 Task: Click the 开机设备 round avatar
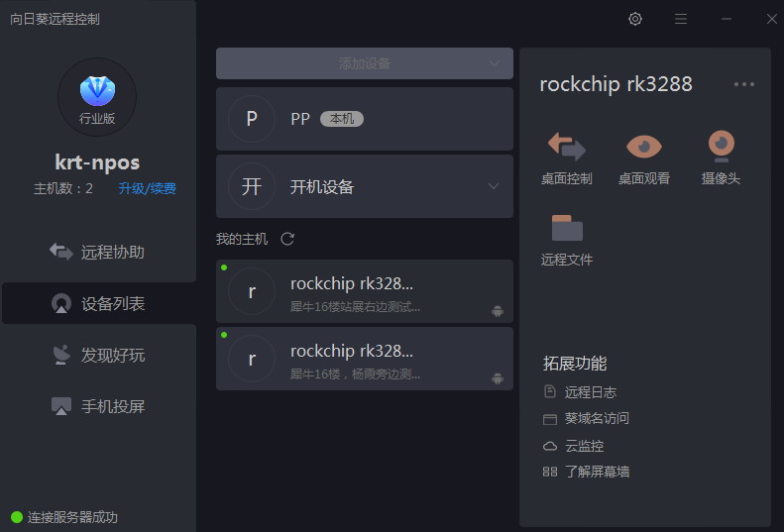click(252, 186)
